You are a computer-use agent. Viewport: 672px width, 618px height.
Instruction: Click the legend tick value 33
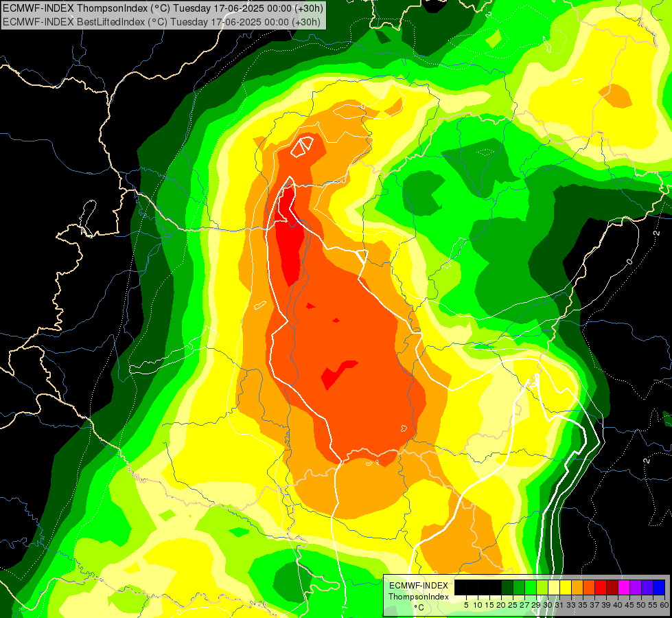[571, 605]
